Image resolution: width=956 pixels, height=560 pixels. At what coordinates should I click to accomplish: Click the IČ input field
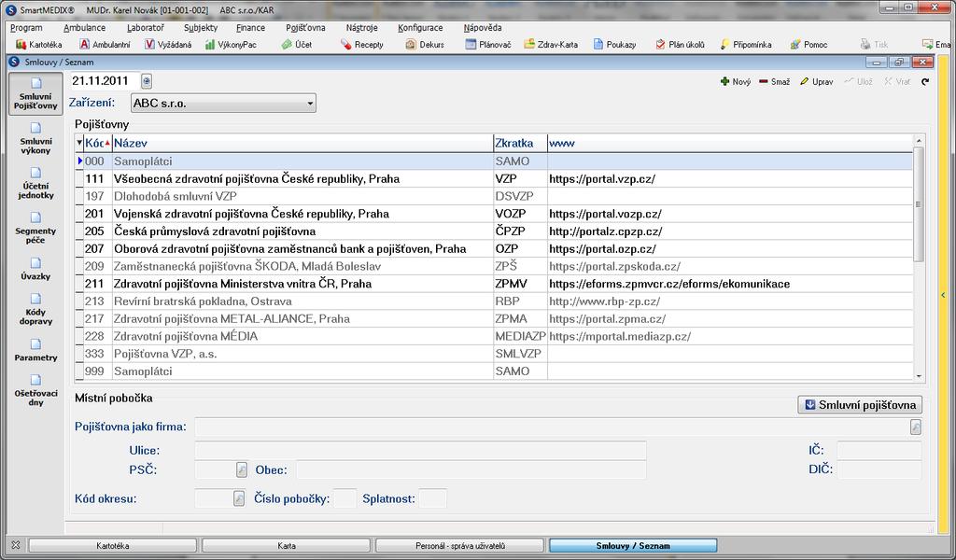[x=879, y=451]
